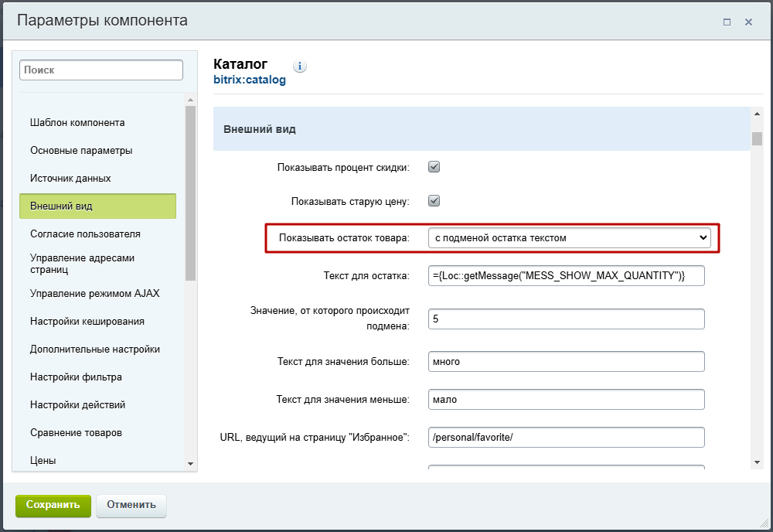Select Дополнительные настройки in sidebar

click(x=94, y=349)
